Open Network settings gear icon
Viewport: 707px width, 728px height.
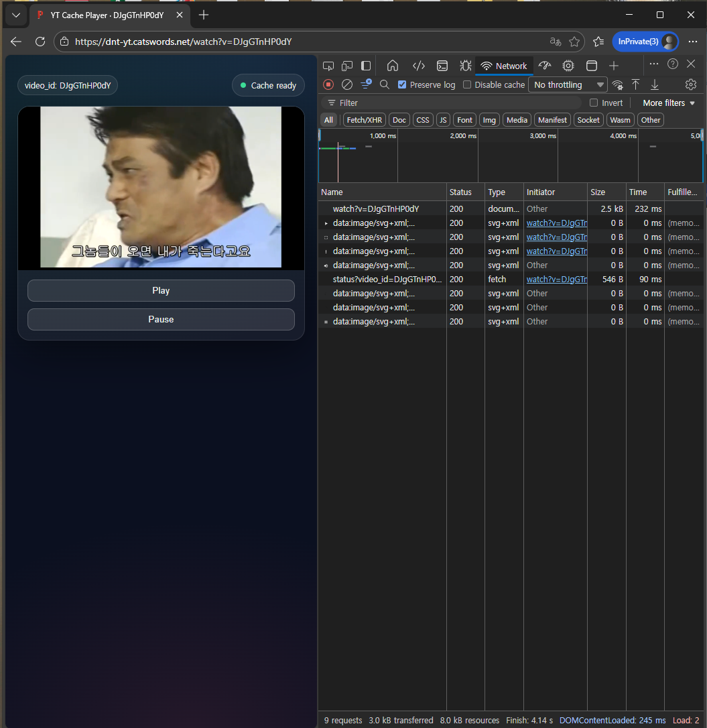pyautogui.click(x=691, y=84)
